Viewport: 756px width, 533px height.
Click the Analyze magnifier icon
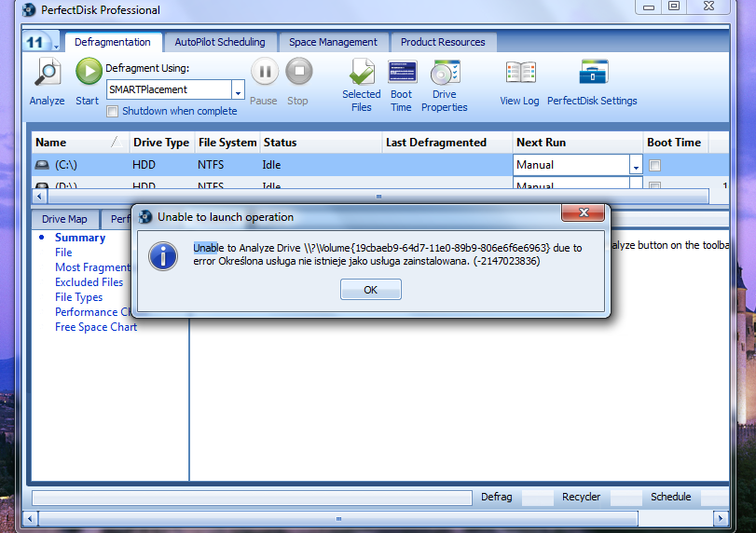[x=48, y=74]
